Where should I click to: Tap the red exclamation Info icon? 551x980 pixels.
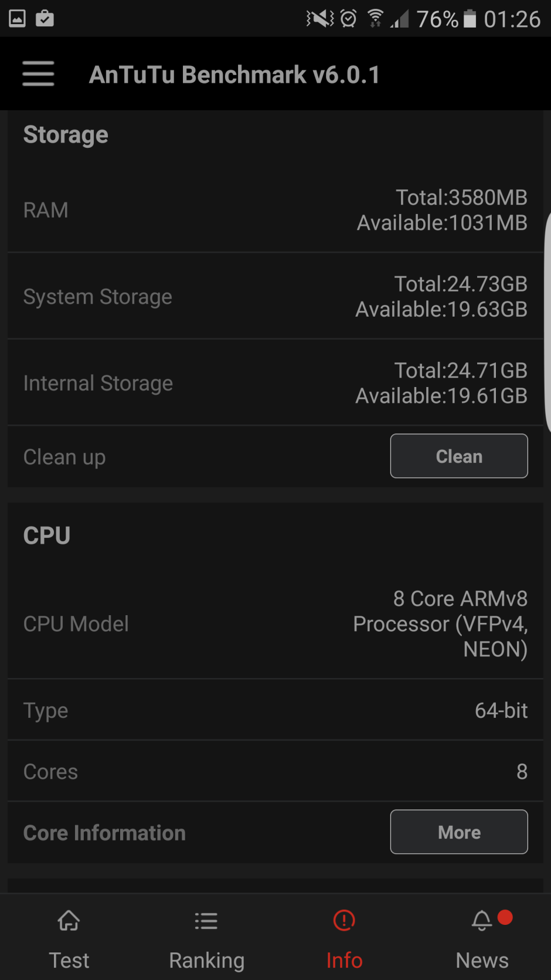coord(344,920)
